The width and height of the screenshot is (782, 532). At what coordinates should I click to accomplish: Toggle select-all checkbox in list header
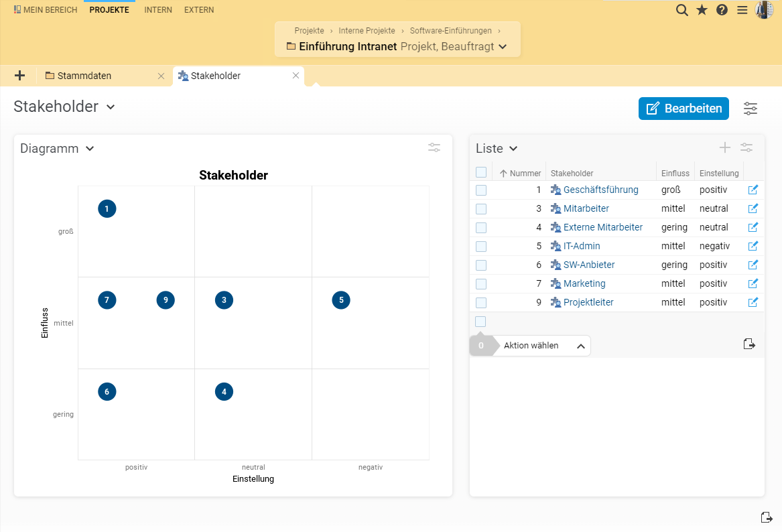coord(481,173)
